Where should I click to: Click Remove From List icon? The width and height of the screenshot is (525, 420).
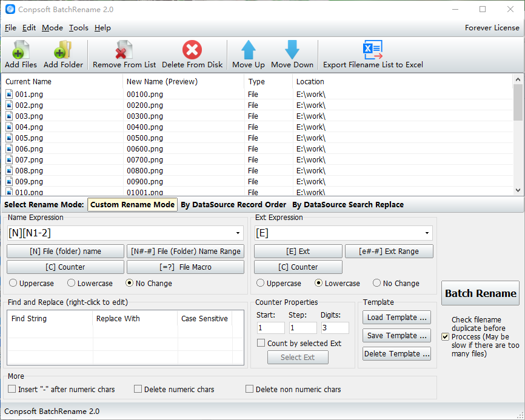[124, 50]
